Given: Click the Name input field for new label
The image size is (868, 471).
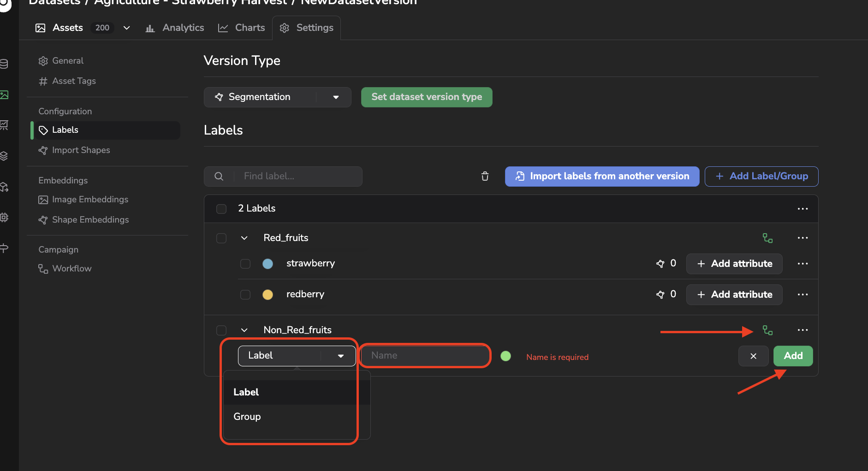Looking at the screenshot, I should pyautogui.click(x=425, y=355).
